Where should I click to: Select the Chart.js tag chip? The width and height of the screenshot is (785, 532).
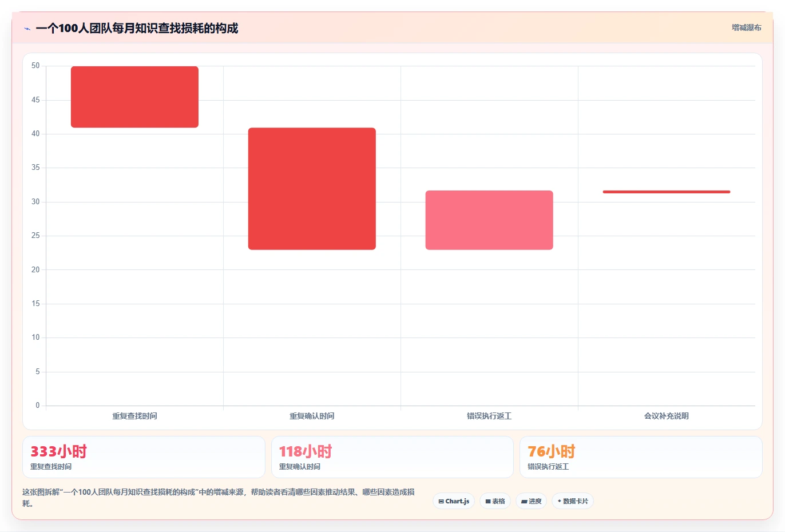(x=454, y=501)
